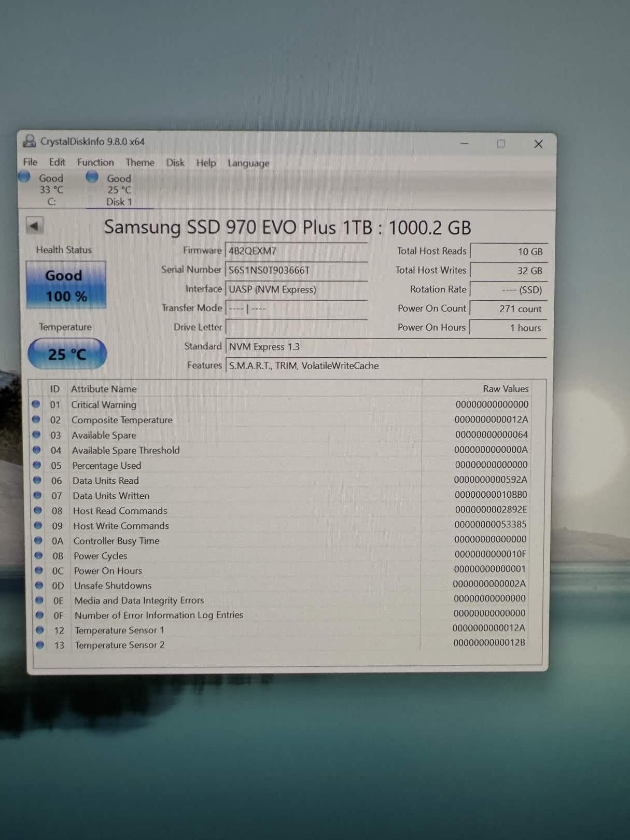
Task: Select the Disk 1 drive tab
Action: [119, 190]
